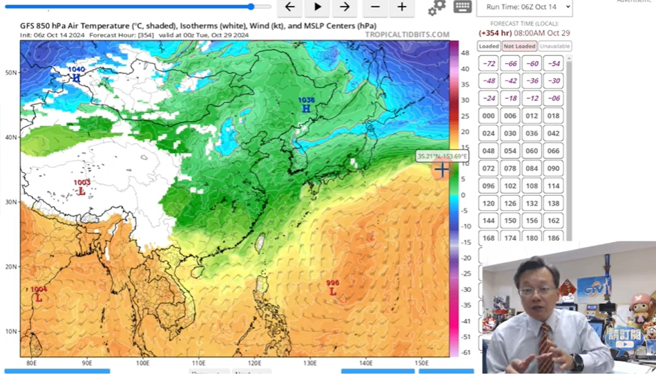Select forecast hour 030
This screenshot has width=656, height=374.
(510, 133)
